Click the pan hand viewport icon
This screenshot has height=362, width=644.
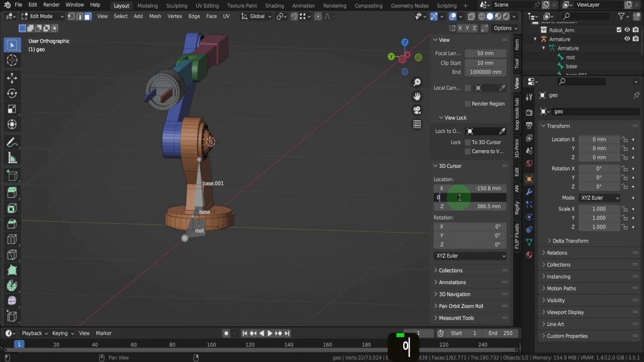pos(416,96)
